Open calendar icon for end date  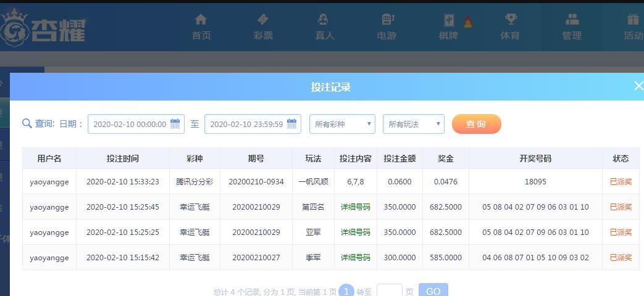point(292,124)
